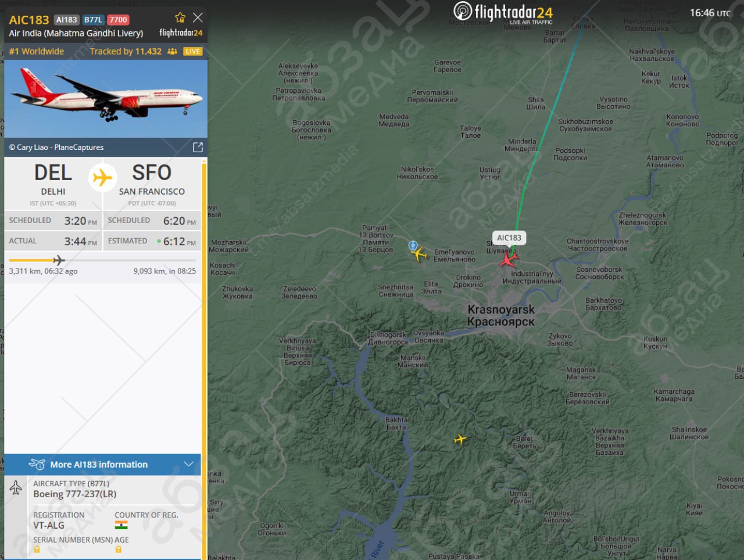Click the red 7700 squawk badge
Image resolution: width=744 pixels, height=560 pixels.
[118, 20]
